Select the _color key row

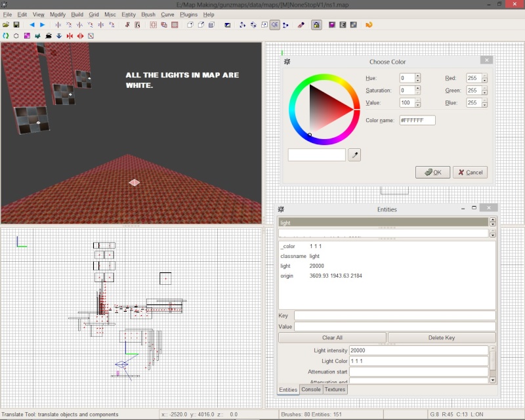click(387, 246)
